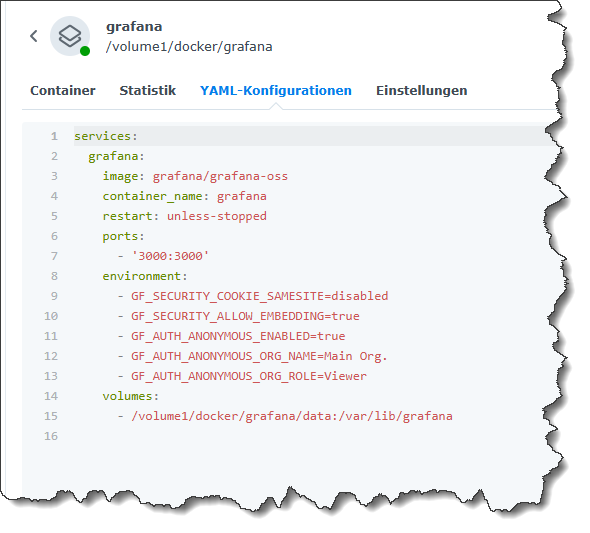
Task: Click the grafana project stack icon
Action: click(x=70, y=36)
